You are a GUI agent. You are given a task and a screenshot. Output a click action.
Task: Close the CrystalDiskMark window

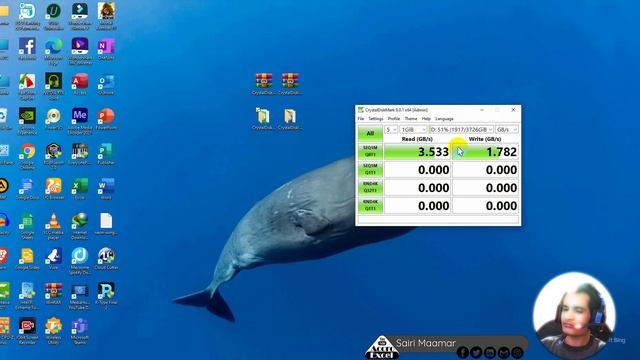point(513,110)
